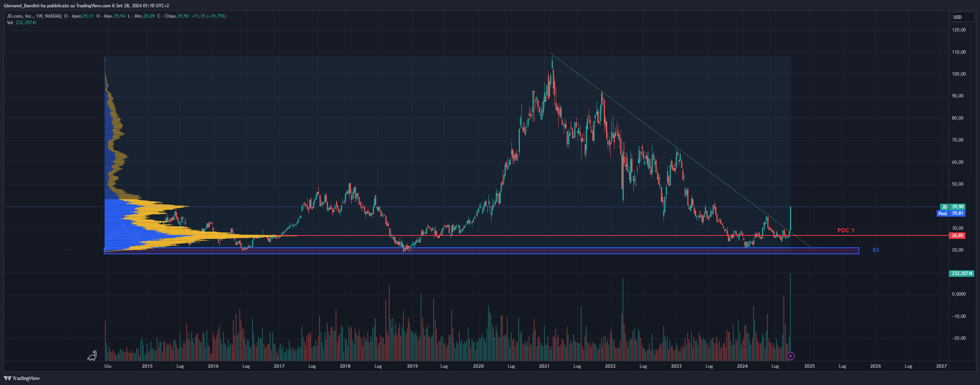This screenshot has height=385, width=980.
Task: Select the red POC 1 text label
Action: pyautogui.click(x=846, y=230)
